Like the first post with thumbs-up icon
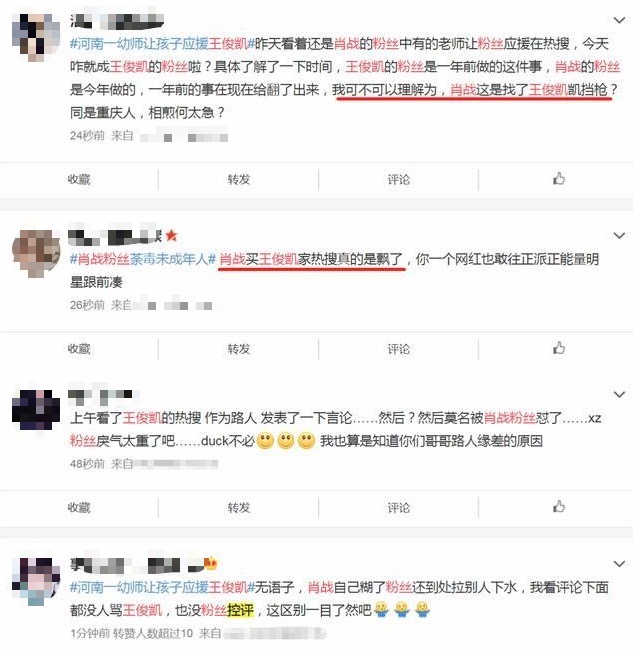633x651 pixels. pos(559,179)
